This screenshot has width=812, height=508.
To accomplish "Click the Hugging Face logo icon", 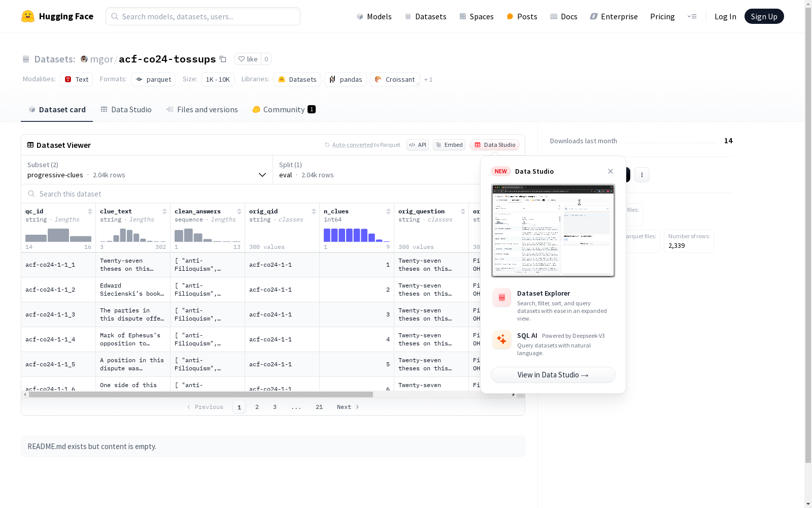I will (x=28, y=16).
